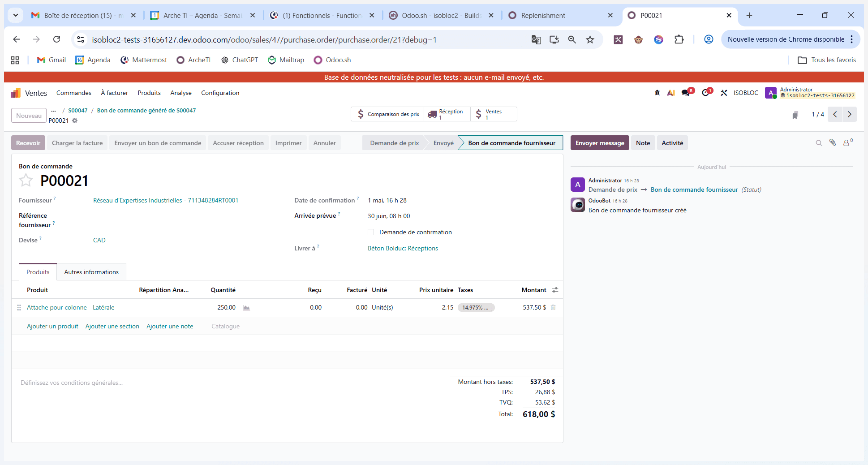Mark P00021 as favorite with the star

click(26, 181)
